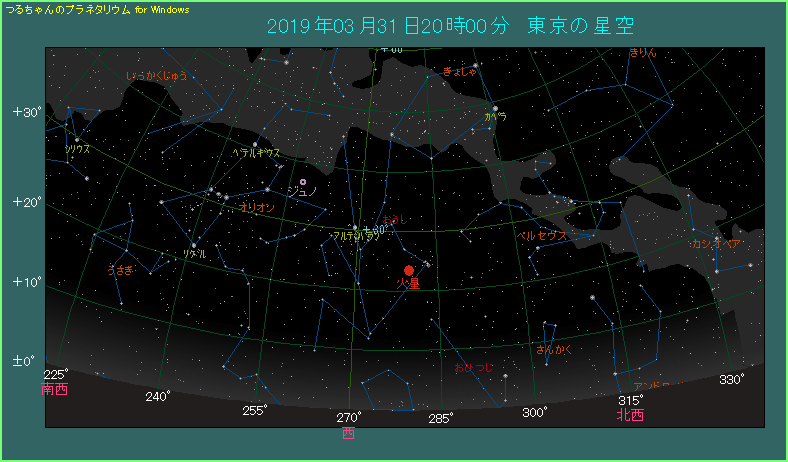Click the Monoceros (いっかくじゅう) constellation label
This screenshot has width=788, height=462.
156,75
